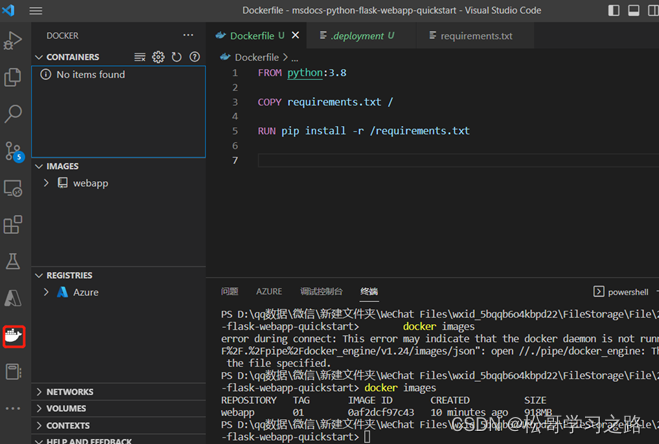Image resolution: width=659 pixels, height=444 pixels.
Task: Refresh the containers list
Action: click(x=177, y=57)
